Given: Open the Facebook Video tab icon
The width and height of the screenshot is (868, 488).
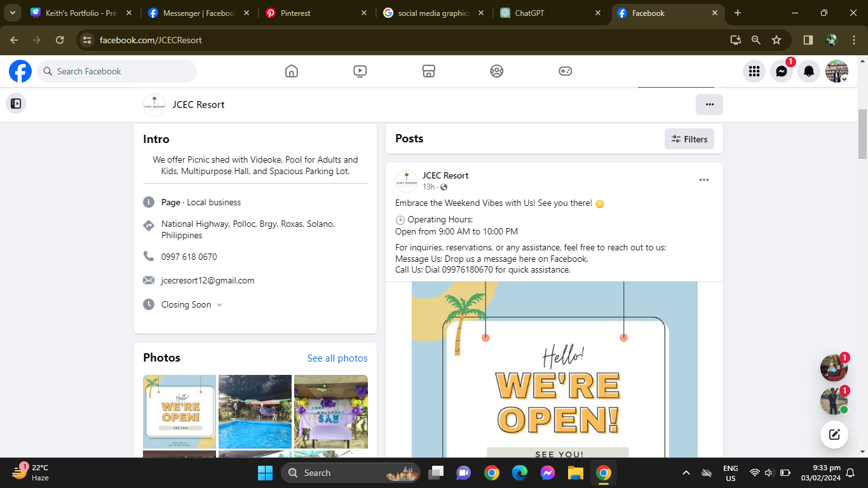Looking at the screenshot, I should pos(360,71).
